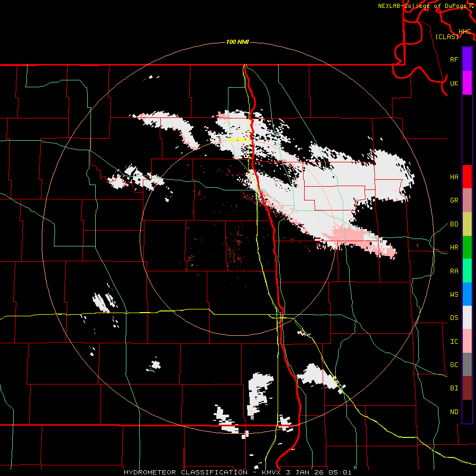This screenshot has height=476, width=476.
Task: Click the "BI" legend label
Action: tap(454, 388)
